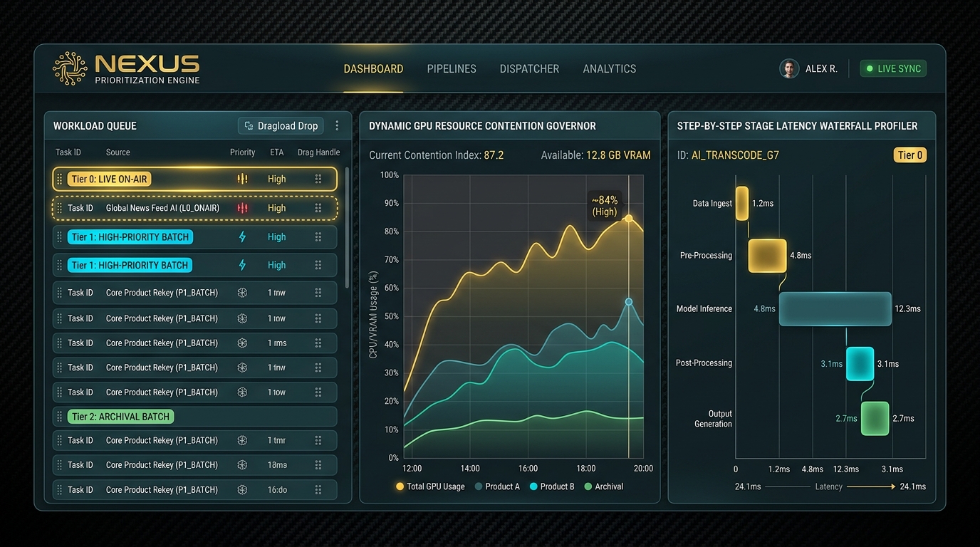Click the red priority icon in Global News Feed row
Screen dimensions: 980x547
click(242, 208)
